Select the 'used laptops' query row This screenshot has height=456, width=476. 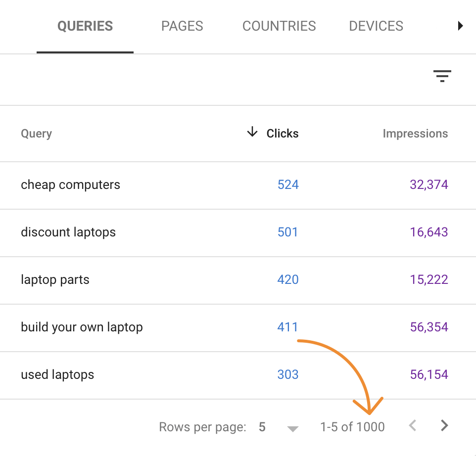click(x=238, y=375)
